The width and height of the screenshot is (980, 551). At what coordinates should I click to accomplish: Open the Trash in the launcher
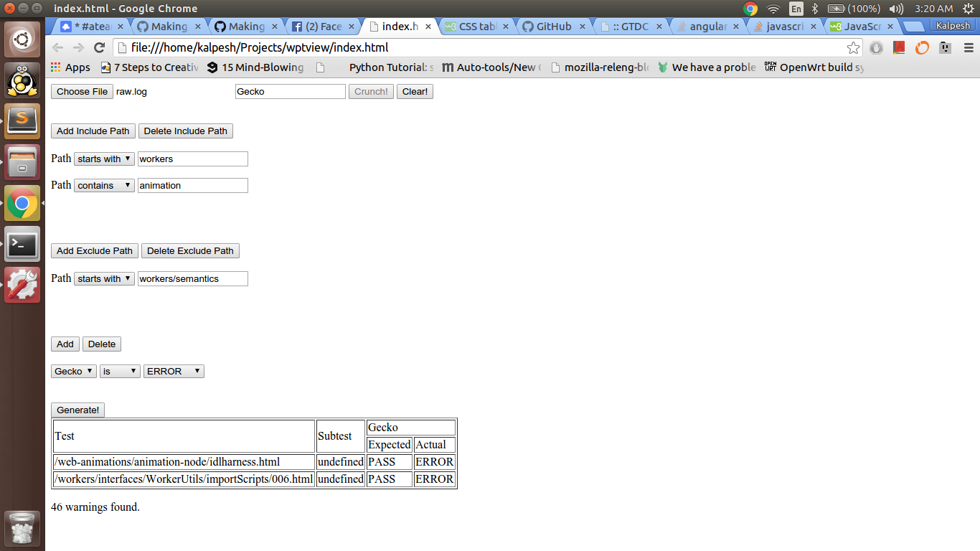point(22,529)
